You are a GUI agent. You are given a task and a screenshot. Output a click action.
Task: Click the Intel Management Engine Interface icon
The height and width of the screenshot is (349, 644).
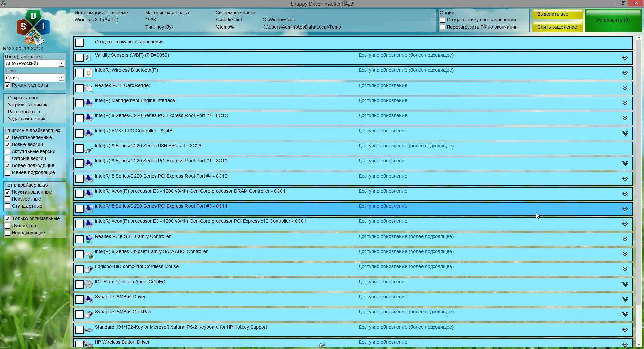88,103
